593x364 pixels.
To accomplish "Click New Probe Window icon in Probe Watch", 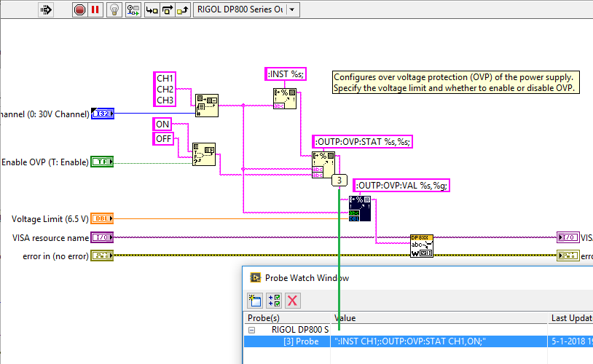I will click(255, 299).
